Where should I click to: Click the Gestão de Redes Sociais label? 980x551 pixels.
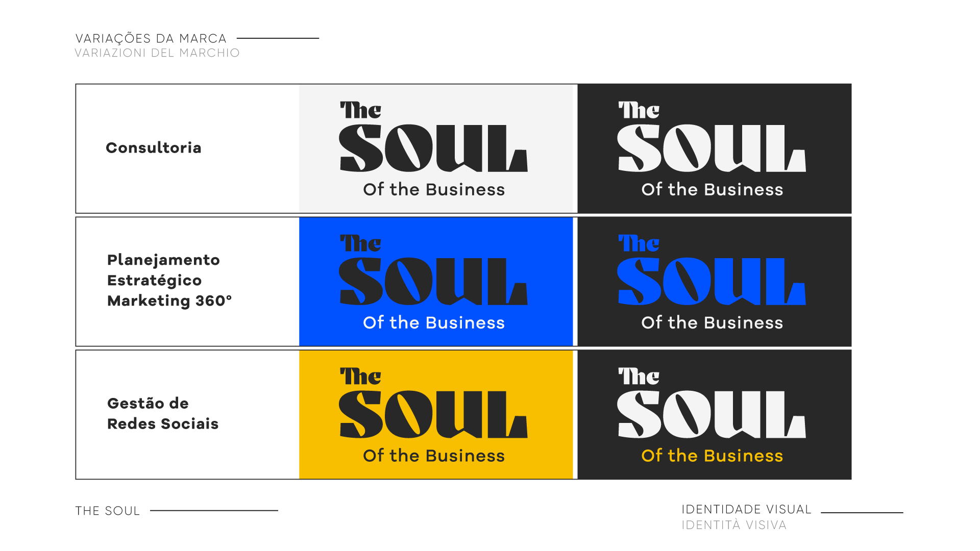(163, 413)
